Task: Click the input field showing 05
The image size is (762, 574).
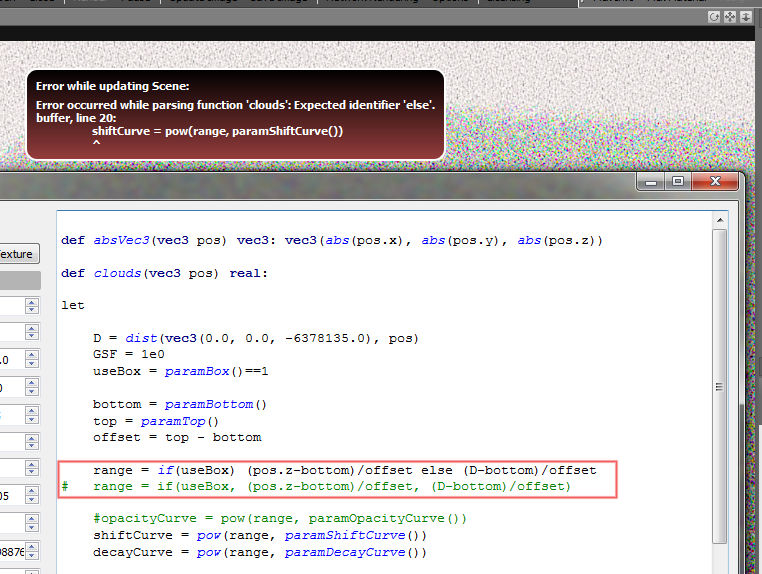Action: click(x=10, y=495)
